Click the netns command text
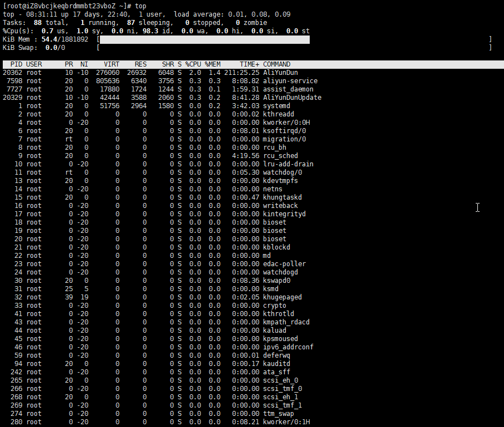The width and height of the screenshot is (504, 427). click(x=273, y=189)
